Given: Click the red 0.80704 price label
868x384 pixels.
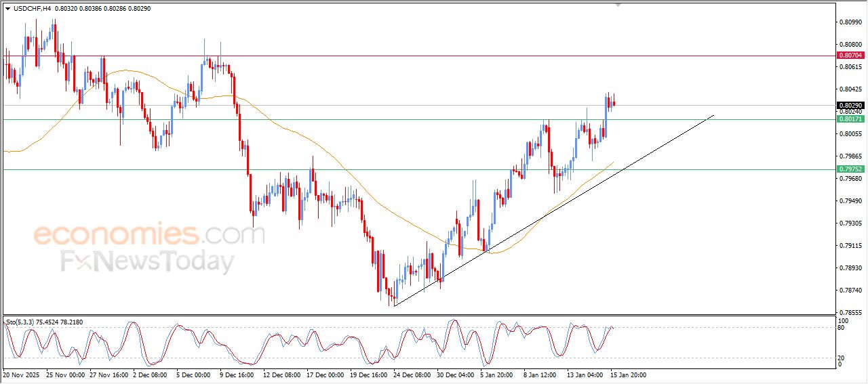Looking at the screenshot, I should click(850, 56).
